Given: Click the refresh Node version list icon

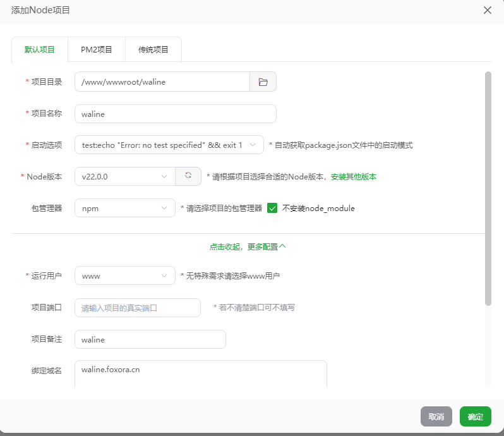Looking at the screenshot, I should click(188, 176).
